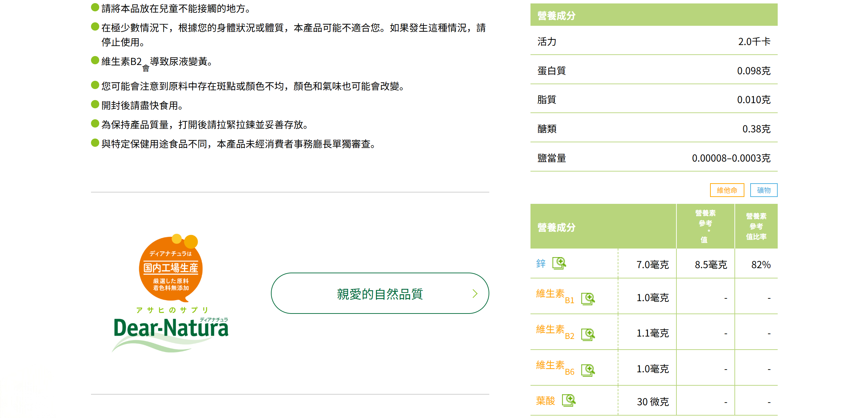Click the 葉酸 link
Image resolution: width=868 pixels, height=418 pixels.
545,400
